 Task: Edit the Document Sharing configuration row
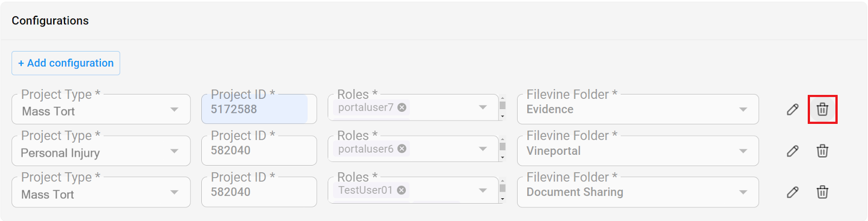(793, 192)
